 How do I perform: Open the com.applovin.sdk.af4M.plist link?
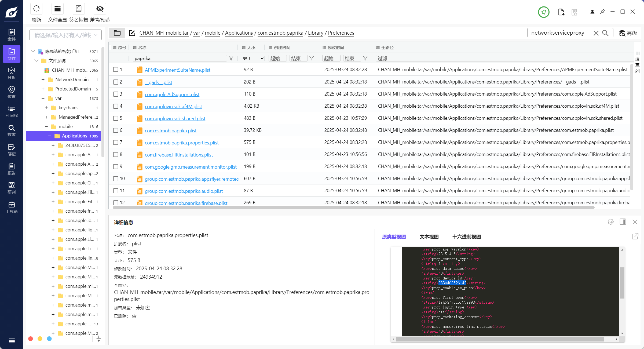[173, 106]
